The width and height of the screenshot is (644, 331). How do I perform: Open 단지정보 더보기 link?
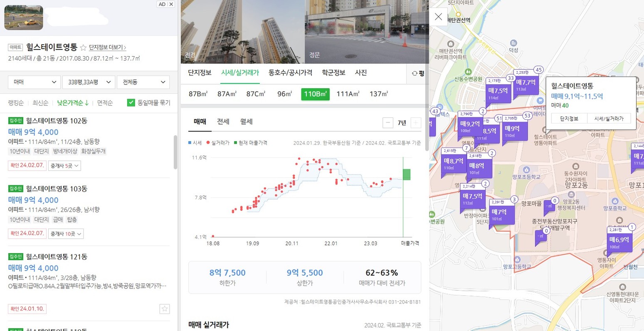click(x=107, y=47)
